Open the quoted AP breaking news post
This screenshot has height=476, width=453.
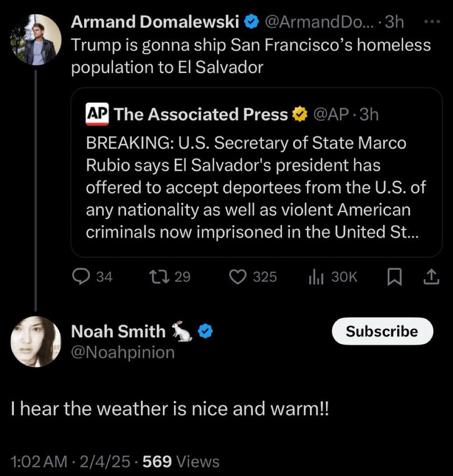[256, 187]
